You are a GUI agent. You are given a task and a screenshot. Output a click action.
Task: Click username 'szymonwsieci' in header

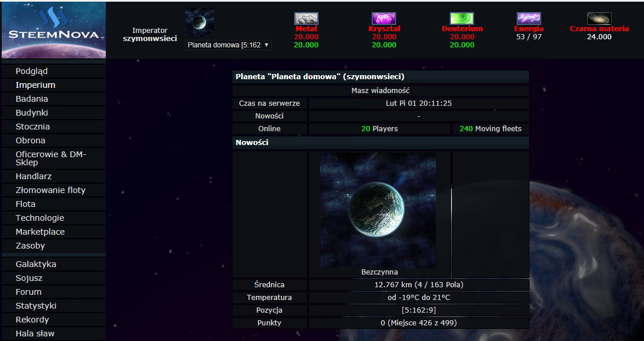(x=150, y=39)
